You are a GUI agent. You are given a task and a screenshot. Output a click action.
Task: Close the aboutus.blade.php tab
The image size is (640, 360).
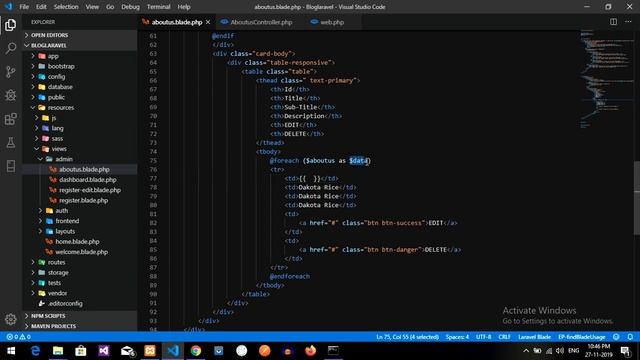208,22
